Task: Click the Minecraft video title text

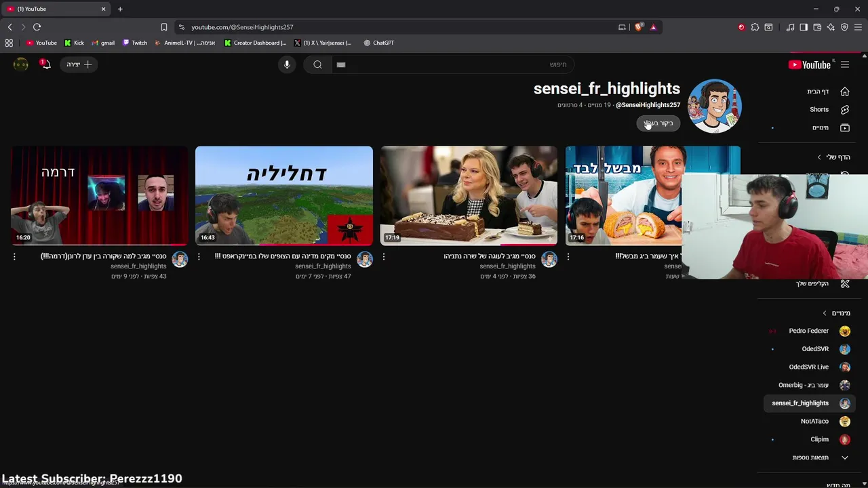Action: [283, 256]
